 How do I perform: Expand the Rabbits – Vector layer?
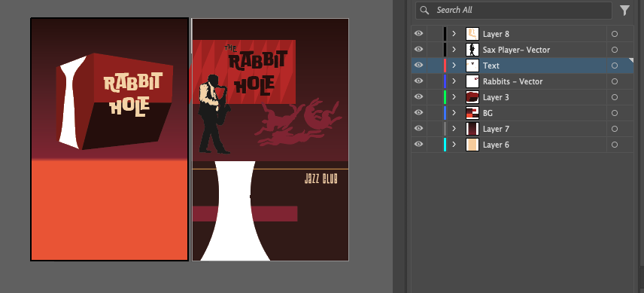tap(454, 81)
